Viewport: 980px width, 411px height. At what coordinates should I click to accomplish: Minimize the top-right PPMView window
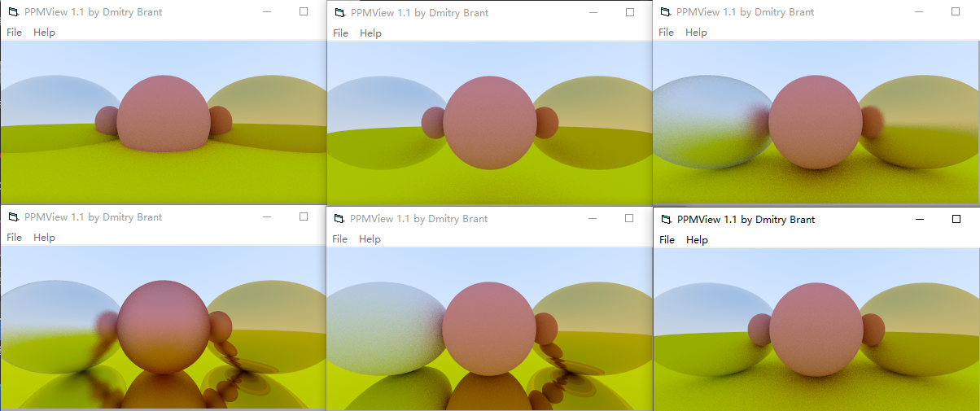pyautogui.click(x=919, y=11)
